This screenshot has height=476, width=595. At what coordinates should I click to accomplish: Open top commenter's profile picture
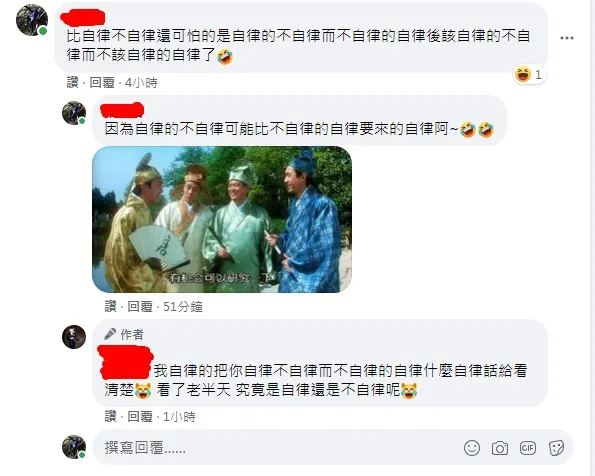tap(32, 20)
